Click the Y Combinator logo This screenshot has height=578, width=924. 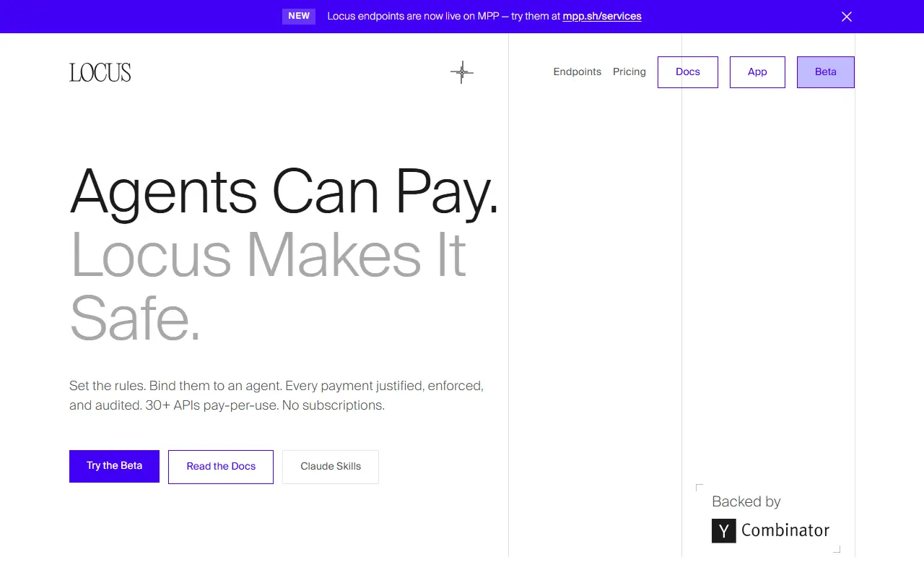coord(771,530)
